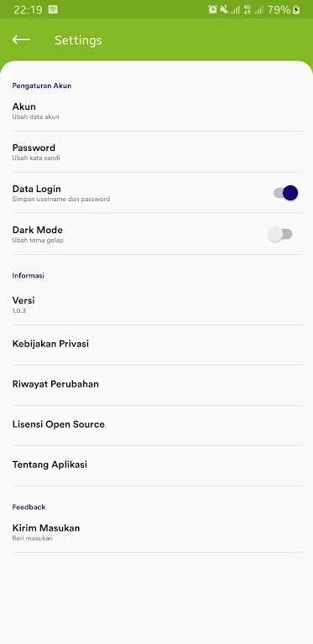Tap the clock in the status bar

tap(28, 9)
